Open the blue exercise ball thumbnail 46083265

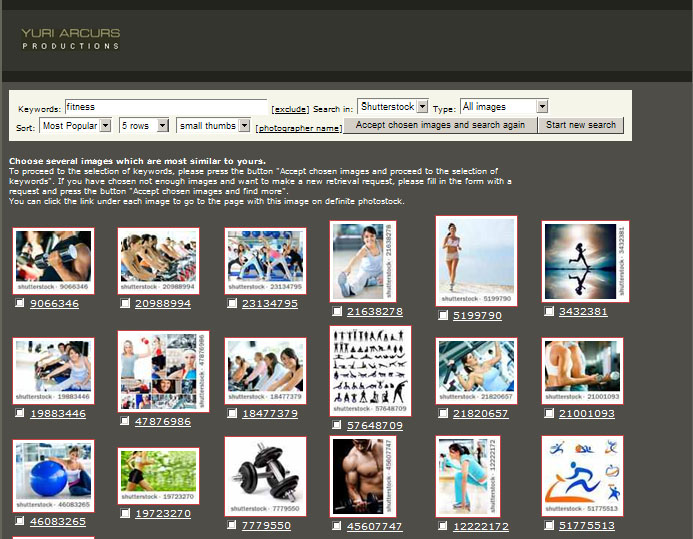54,476
